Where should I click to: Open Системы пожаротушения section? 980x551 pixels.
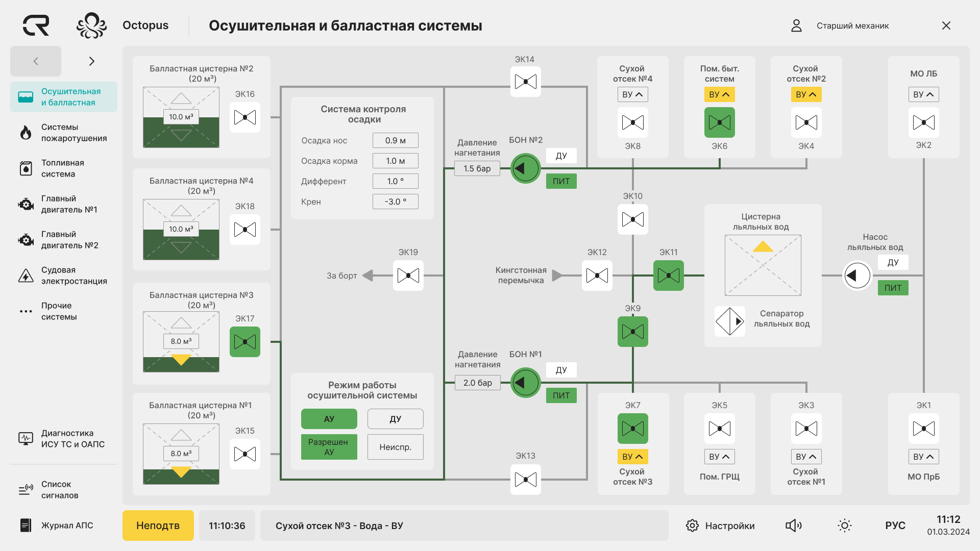64,133
